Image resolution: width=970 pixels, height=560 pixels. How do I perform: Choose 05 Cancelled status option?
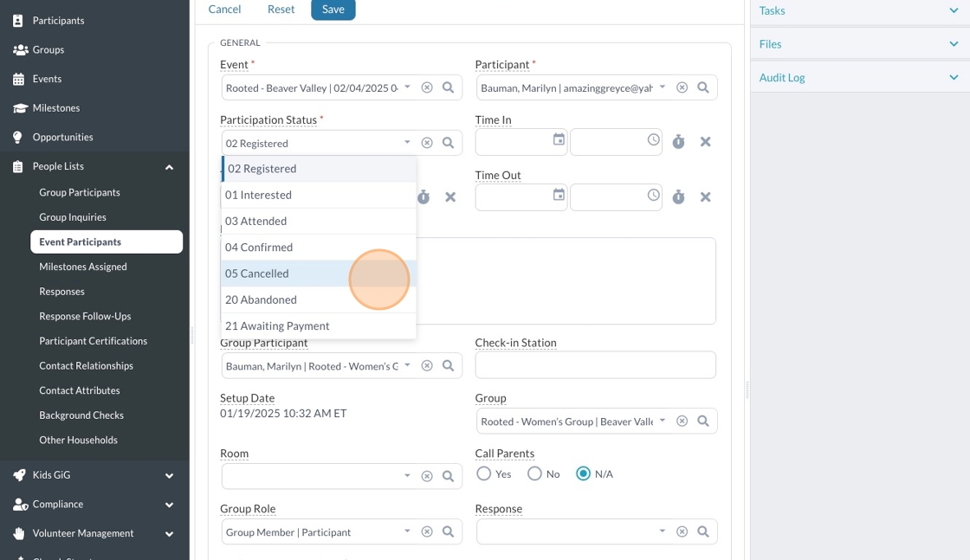(257, 274)
